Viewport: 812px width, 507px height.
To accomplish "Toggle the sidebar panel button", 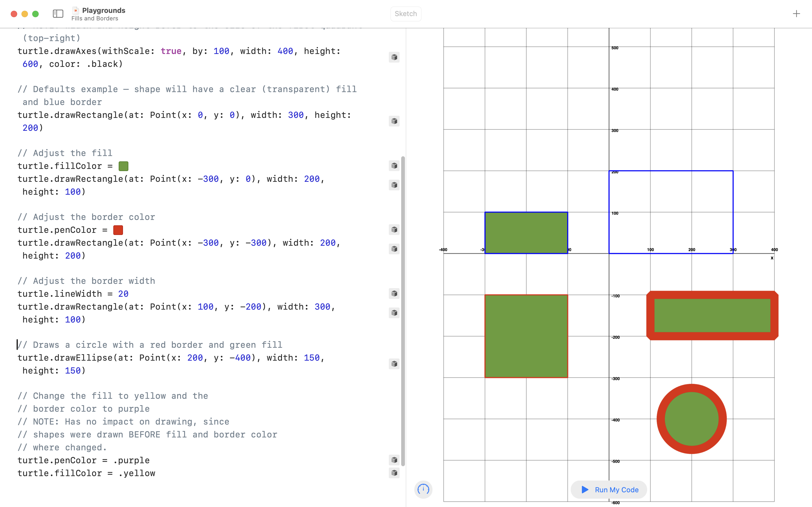I will (x=58, y=14).
